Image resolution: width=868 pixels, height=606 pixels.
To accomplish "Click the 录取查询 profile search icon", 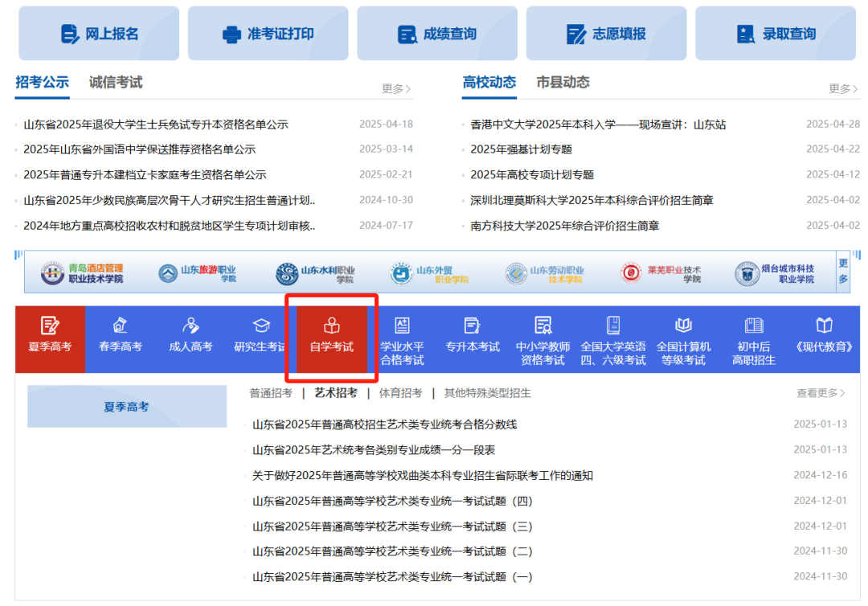I will tap(746, 35).
